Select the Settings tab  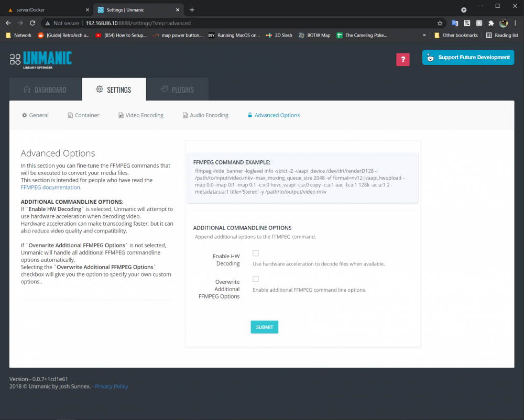(114, 90)
